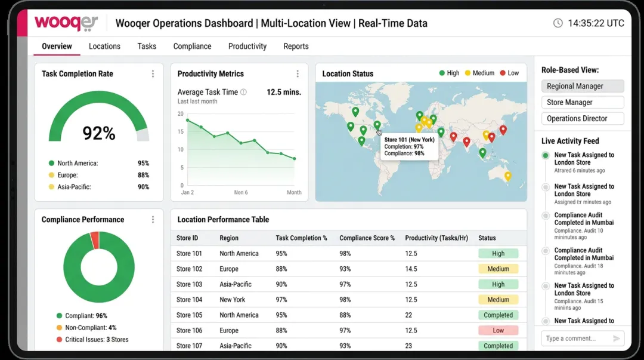This screenshot has height=360, width=644.
Task: Click the High legend marker in Location Status
Action: pos(442,73)
